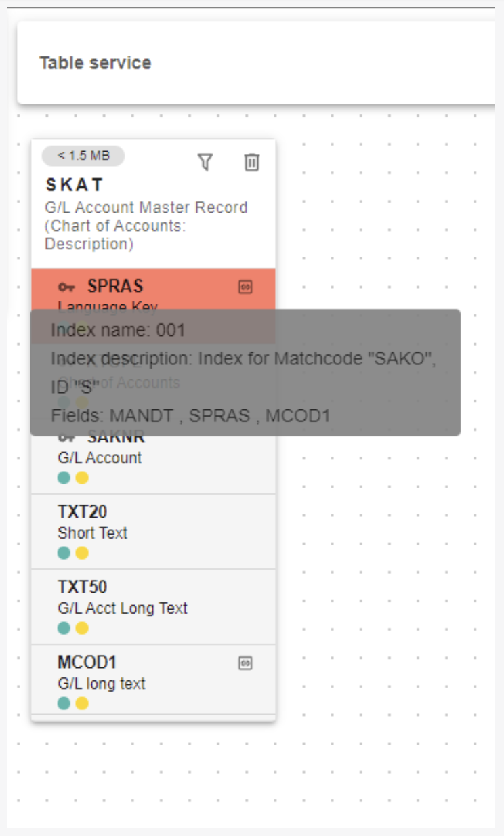Image resolution: width=504 pixels, height=836 pixels.
Task: Click the Table service header
Action: click(x=96, y=63)
